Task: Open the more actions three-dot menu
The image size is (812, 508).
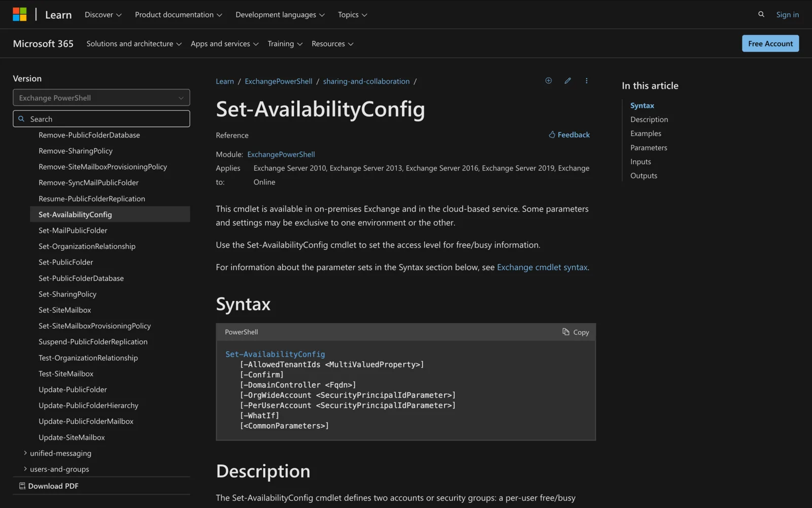Action: tap(587, 81)
